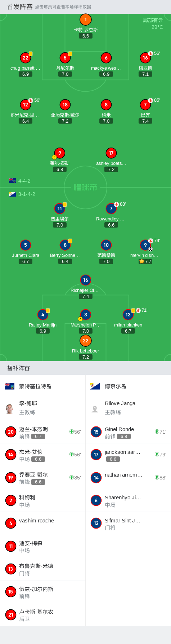Tap goalkeeper number 1 卡特-罗杰斯 icon
The width and height of the screenshot is (171, 644).
click(85, 20)
